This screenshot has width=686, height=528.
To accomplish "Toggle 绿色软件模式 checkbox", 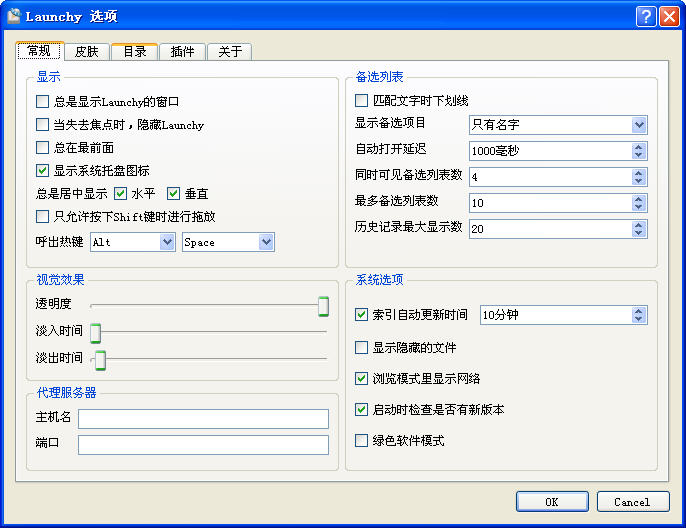I will [361, 440].
